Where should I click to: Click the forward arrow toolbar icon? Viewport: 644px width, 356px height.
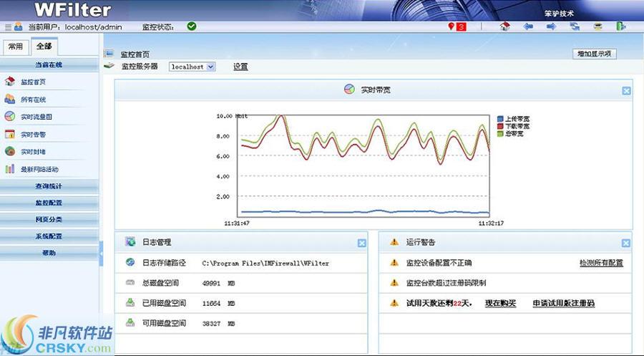(551, 27)
